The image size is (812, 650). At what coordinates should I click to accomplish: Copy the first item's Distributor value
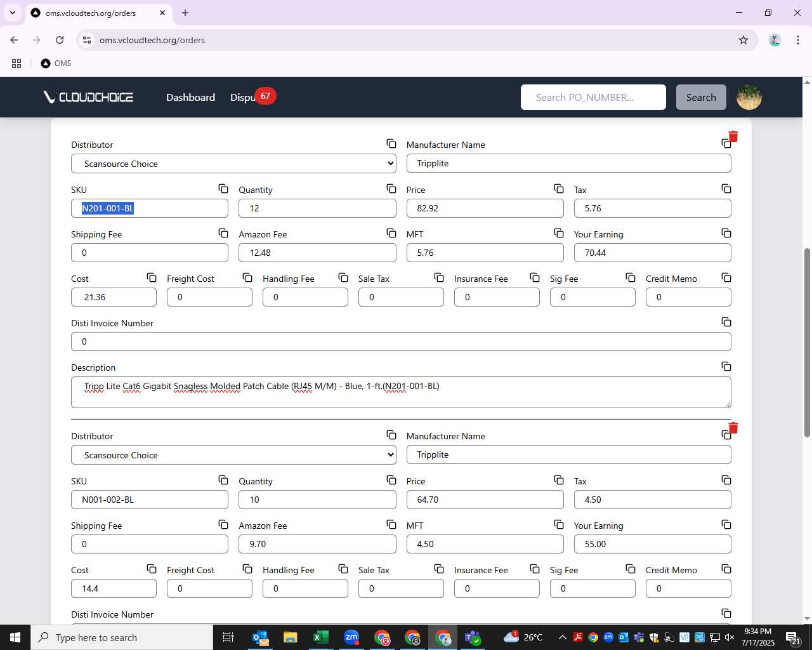click(391, 144)
